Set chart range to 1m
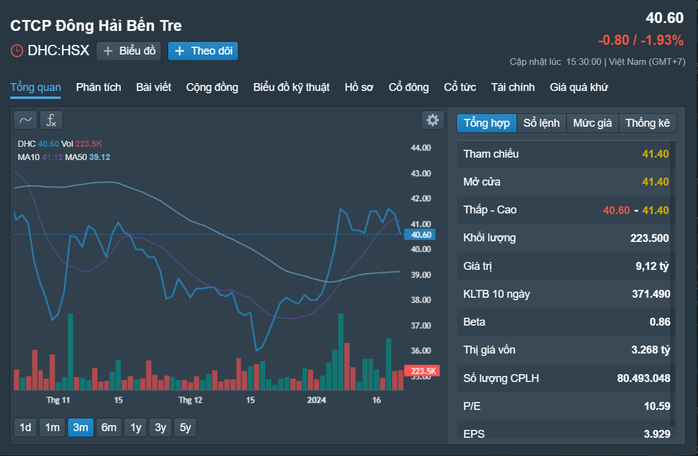 (x=52, y=428)
